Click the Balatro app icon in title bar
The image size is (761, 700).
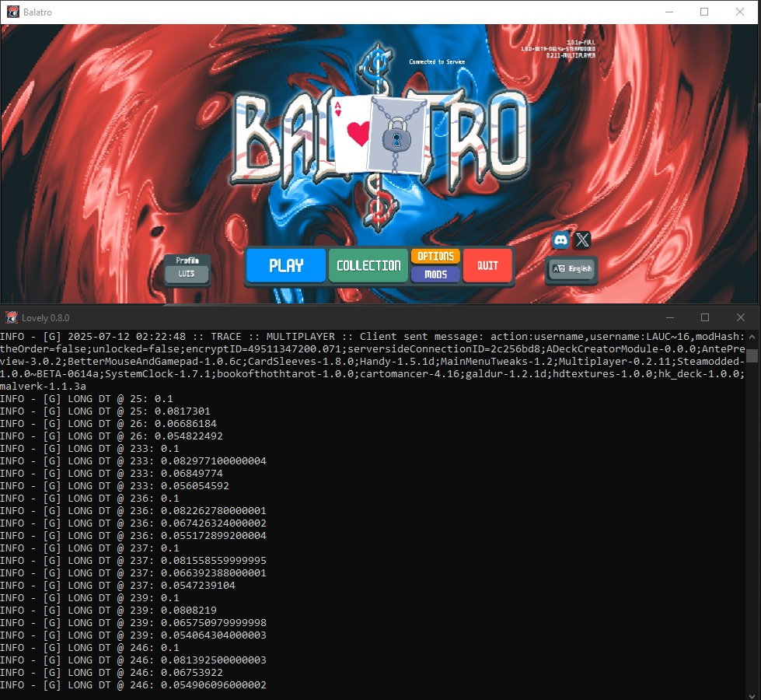point(13,12)
